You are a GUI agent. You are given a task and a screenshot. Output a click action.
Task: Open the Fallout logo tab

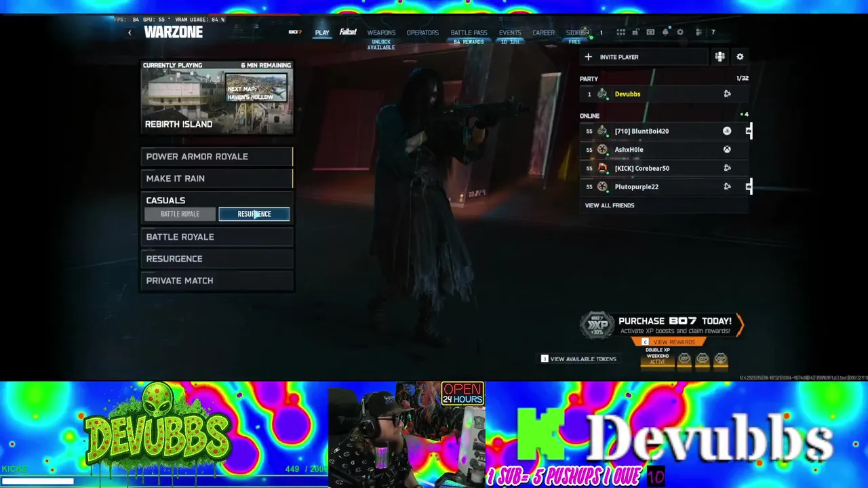348,32
